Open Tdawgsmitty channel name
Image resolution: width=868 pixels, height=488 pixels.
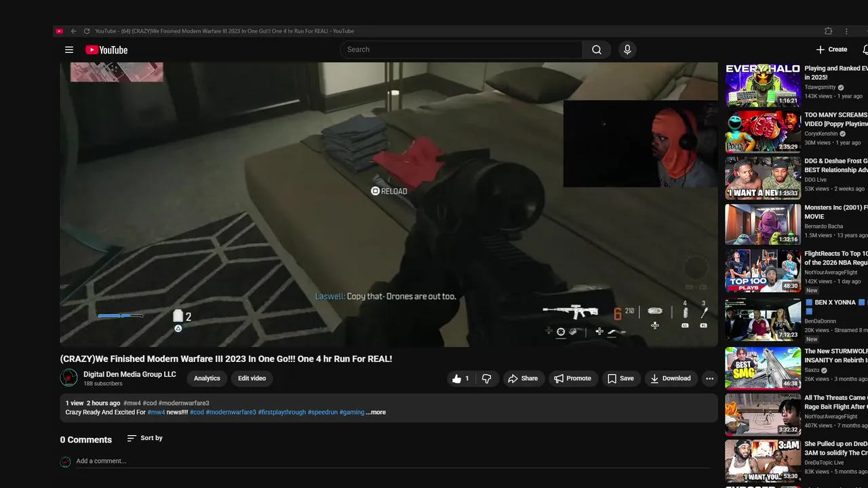820,87
